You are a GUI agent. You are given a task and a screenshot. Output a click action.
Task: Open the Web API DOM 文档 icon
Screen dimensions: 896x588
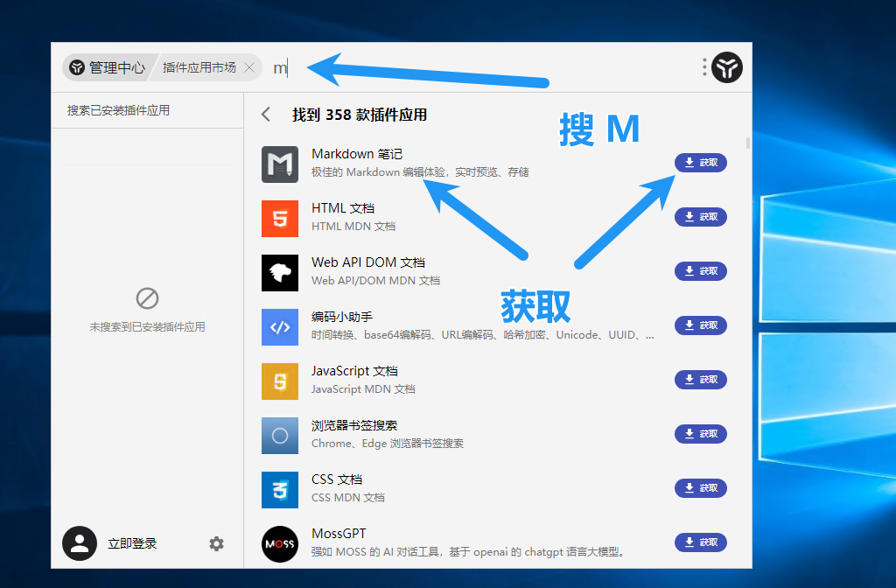tap(280, 273)
